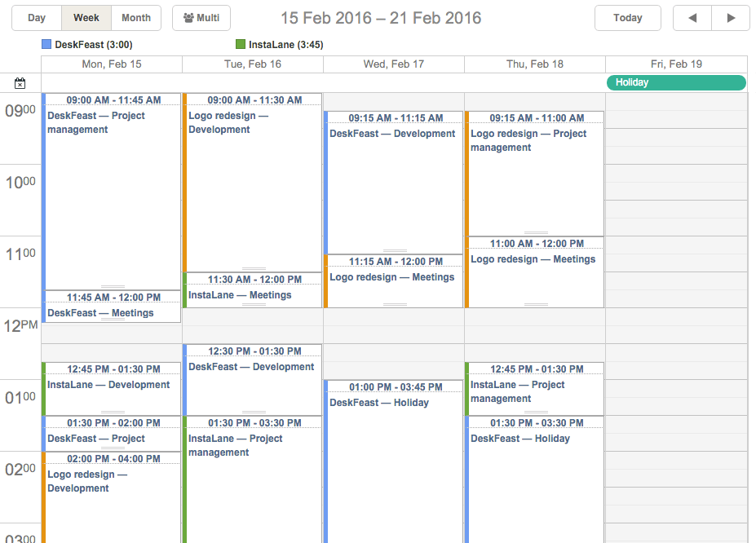Open Tuesday InstaLane Meetings 11:30 AM entry
The width and height of the screenshot is (756, 543).
[253, 290]
